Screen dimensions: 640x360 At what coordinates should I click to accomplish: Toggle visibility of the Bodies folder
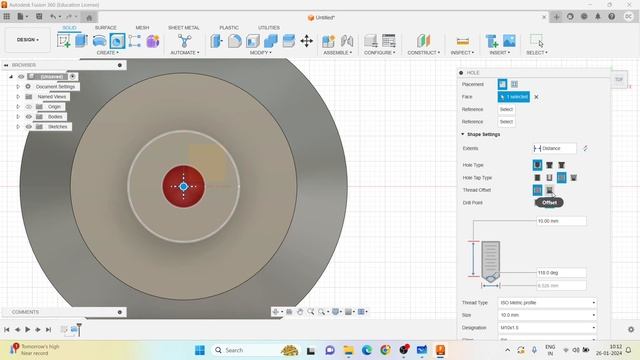pyautogui.click(x=29, y=117)
